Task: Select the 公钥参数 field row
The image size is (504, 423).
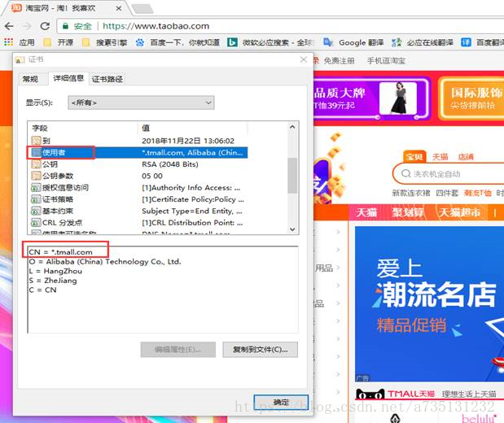Action: click(x=138, y=176)
